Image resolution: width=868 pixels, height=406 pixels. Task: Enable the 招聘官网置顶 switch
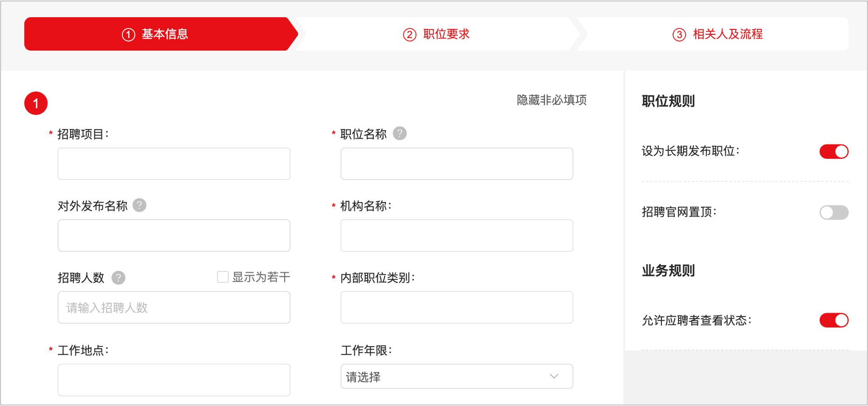click(x=834, y=212)
